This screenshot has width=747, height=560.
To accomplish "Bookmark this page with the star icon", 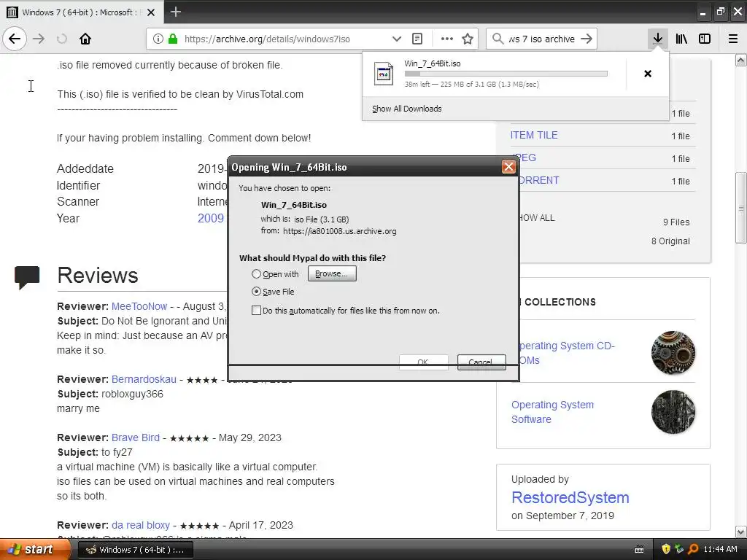I will (x=468, y=39).
